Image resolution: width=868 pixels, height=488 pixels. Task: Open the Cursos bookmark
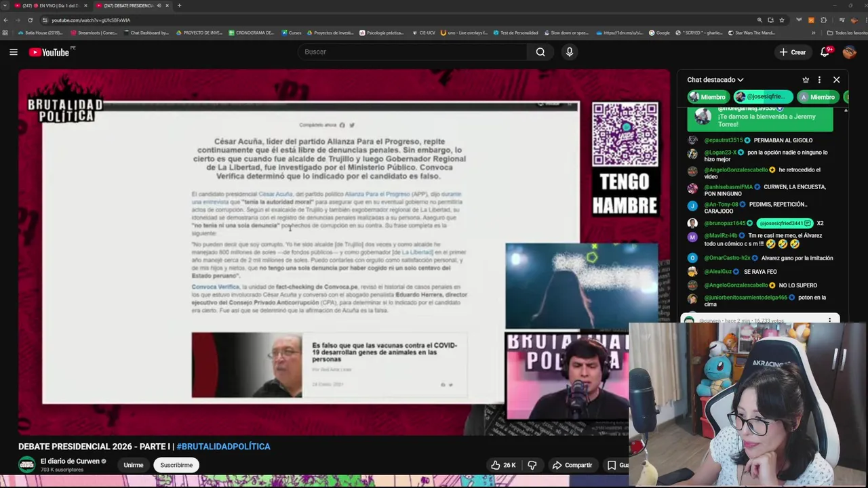pyautogui.click(x=291, y=33)
